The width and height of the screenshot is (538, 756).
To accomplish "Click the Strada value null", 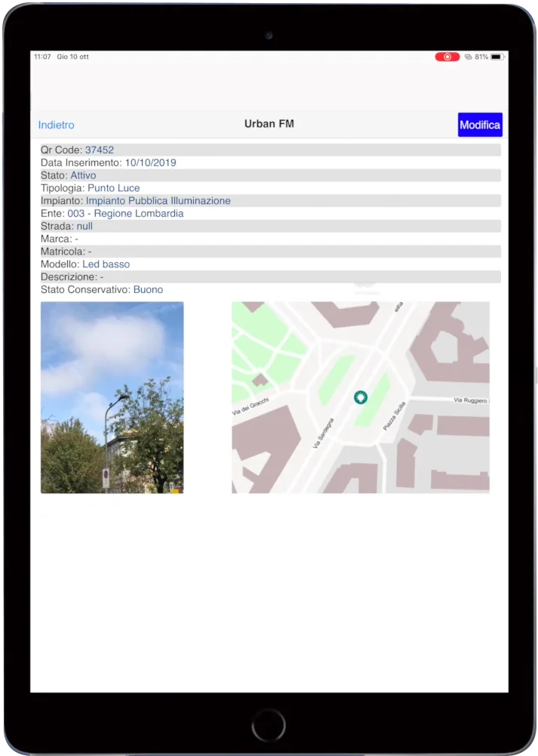I will 85,226.
